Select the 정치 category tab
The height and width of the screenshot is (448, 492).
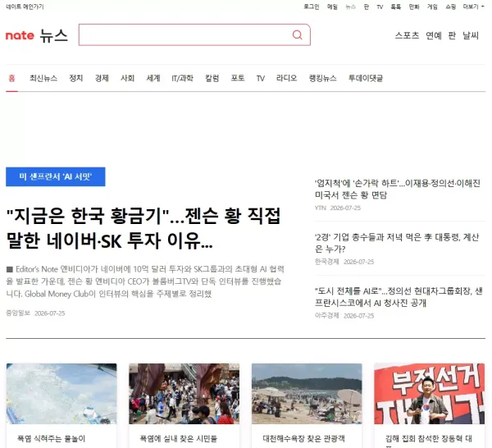[x=76, y=78]
